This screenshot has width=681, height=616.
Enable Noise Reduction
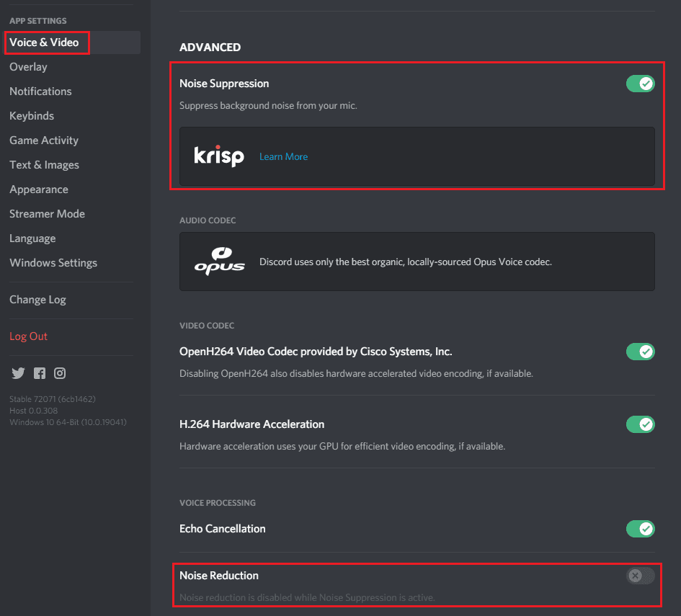click(638, 576)
